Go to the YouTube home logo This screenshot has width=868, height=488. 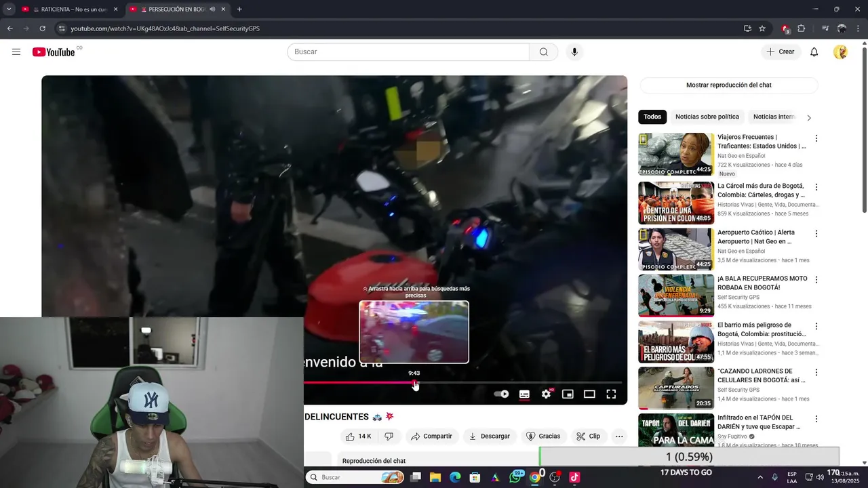pyautogui.click(x=54, y=52)
